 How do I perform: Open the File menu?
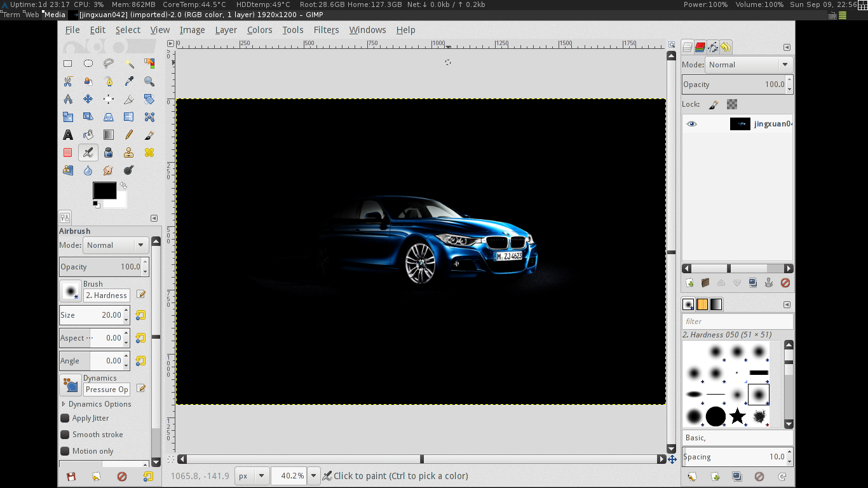72,30
